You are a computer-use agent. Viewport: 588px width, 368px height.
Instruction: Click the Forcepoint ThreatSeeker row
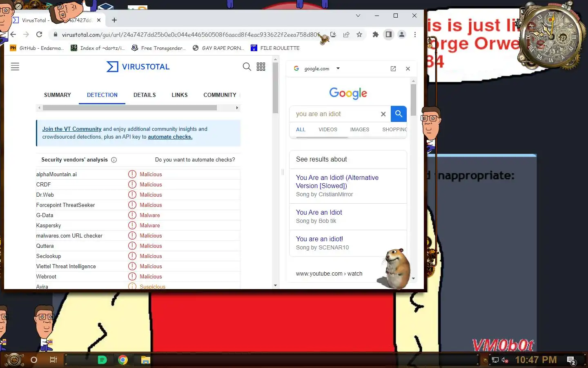tap(138, 205)
